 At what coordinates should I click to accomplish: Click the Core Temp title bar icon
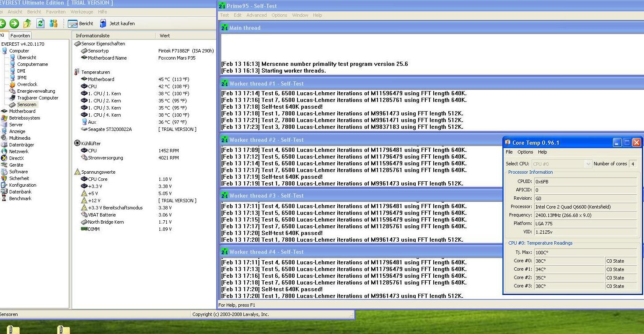(x=508, y=143)
